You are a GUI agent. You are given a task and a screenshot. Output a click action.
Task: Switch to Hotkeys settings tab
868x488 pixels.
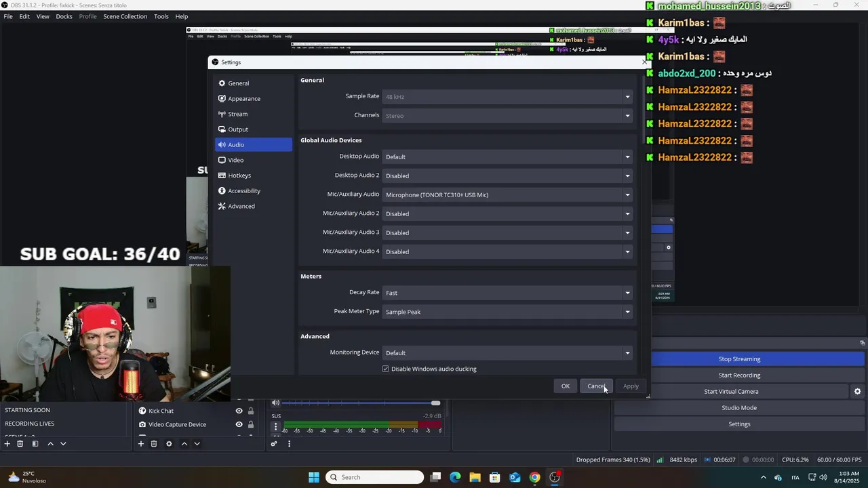point(254,176)
